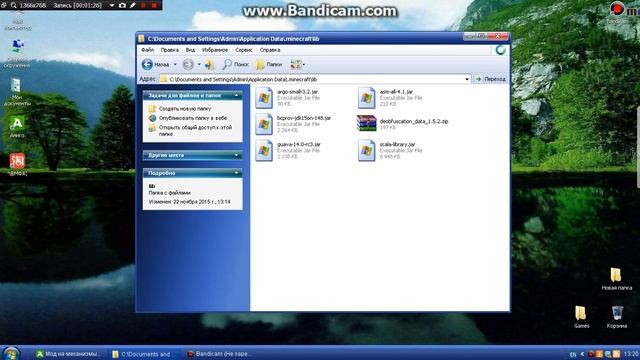Open the Views icon in toolbar
Screen dimensions: 640x360
pos(296,64)
